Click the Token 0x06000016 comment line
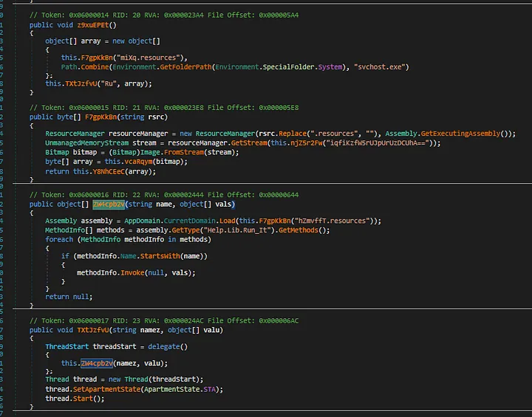 coord(164,195)
